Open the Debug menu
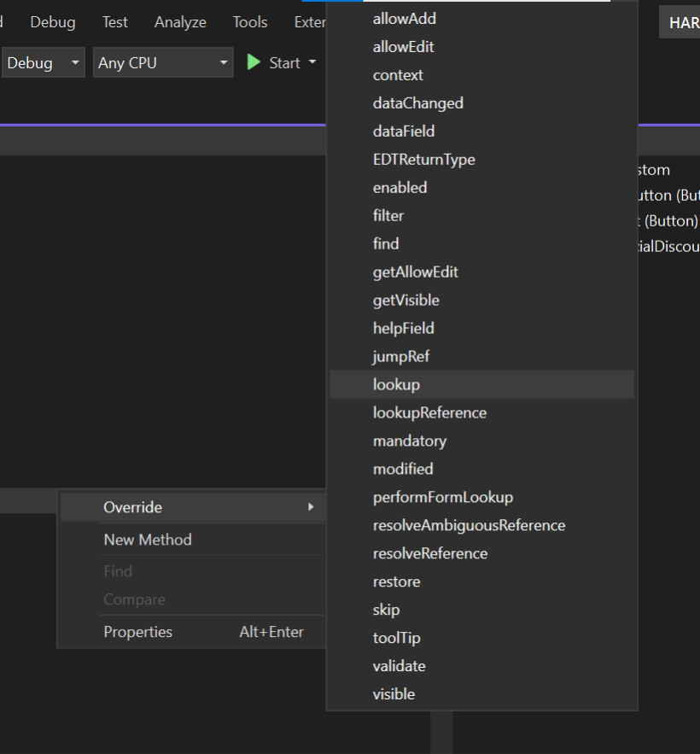The image size is (700, 754). (x=53, y=22)
